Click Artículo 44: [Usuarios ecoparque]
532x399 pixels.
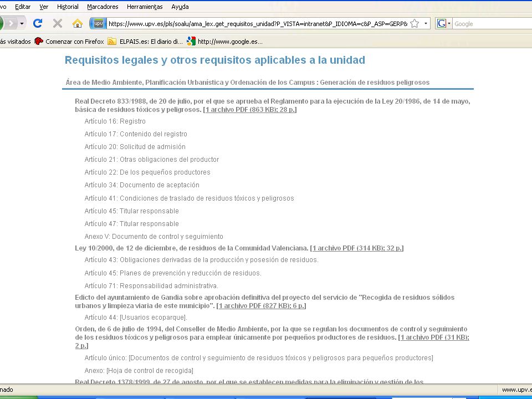[x=136, y=318]
